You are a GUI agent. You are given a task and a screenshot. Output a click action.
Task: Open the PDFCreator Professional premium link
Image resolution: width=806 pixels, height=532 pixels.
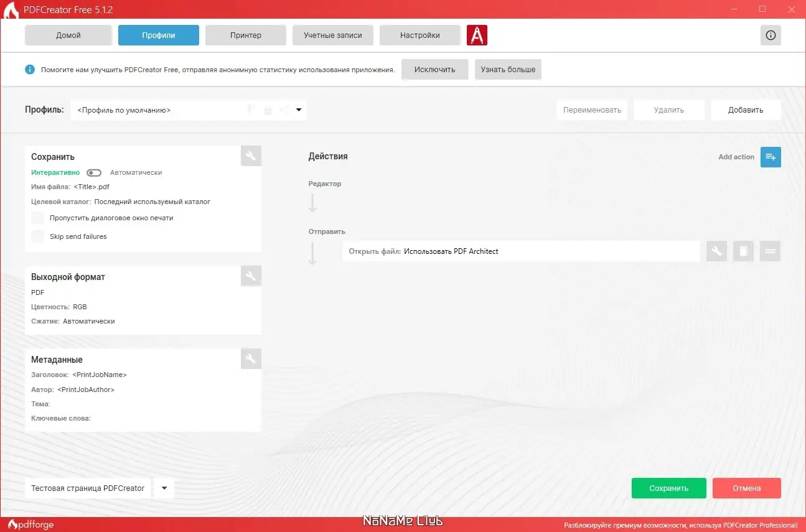(x=681, y=525)
